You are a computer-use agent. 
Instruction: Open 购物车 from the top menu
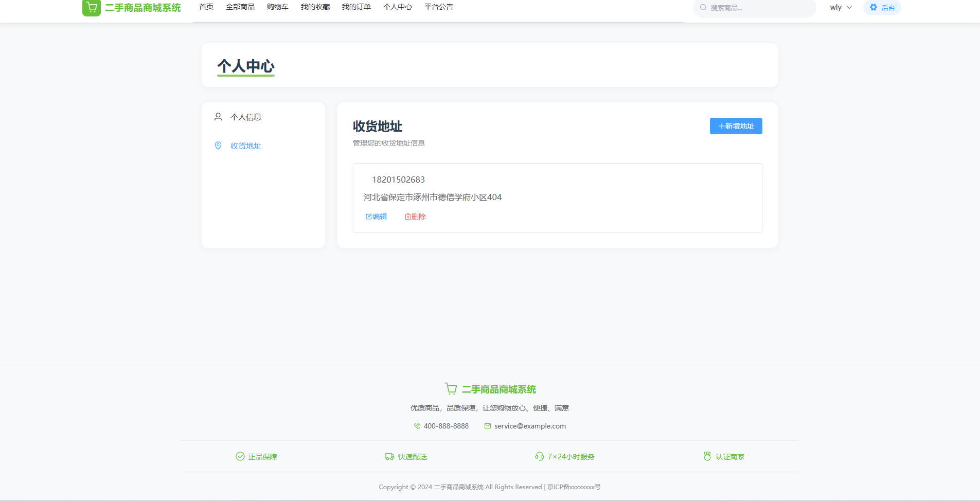point(277,7)
